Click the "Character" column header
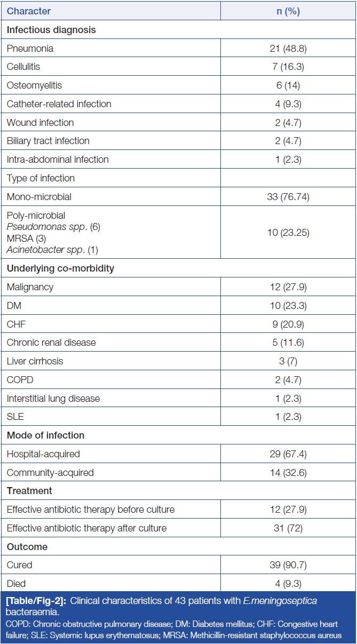This screenshot has height=644, width=357. (28, 11)
